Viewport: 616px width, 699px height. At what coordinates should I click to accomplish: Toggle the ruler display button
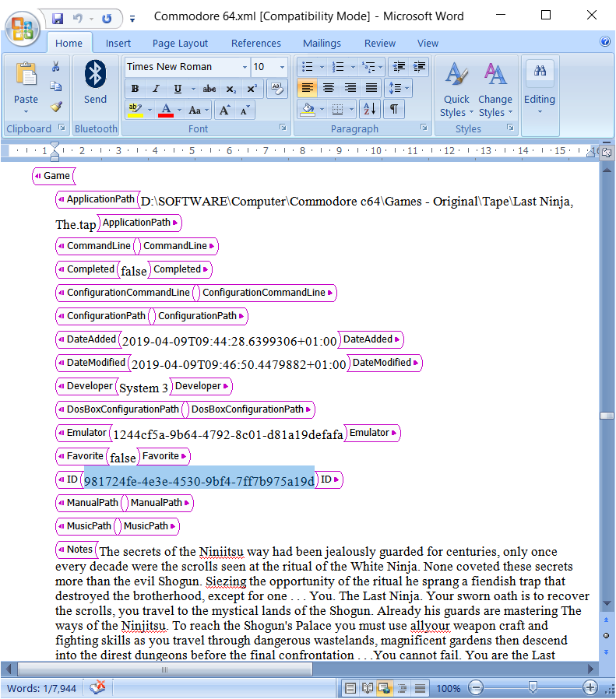coord(606,153)
